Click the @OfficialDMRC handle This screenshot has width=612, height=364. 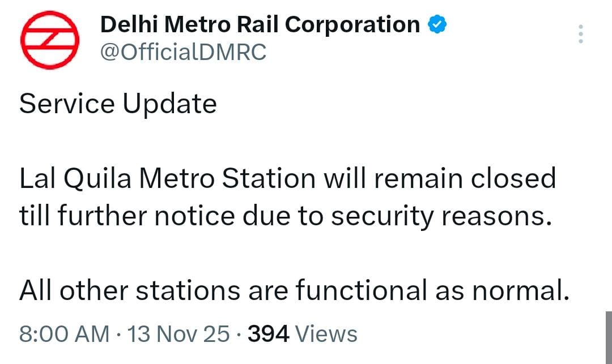(183, 52)
